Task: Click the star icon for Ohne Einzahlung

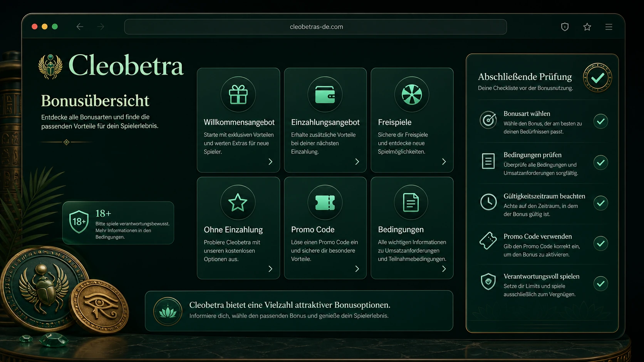Action: 238,202
